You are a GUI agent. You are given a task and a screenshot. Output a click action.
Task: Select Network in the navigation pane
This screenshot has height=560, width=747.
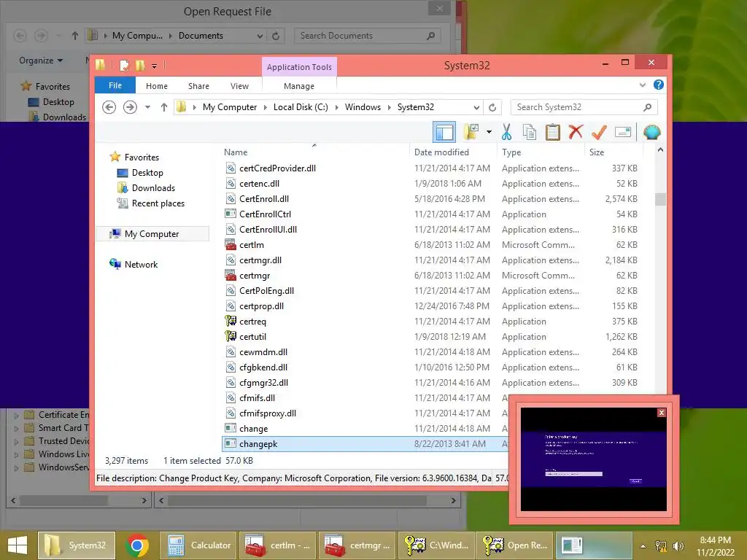pyautogui.click(x=141, y=264)
